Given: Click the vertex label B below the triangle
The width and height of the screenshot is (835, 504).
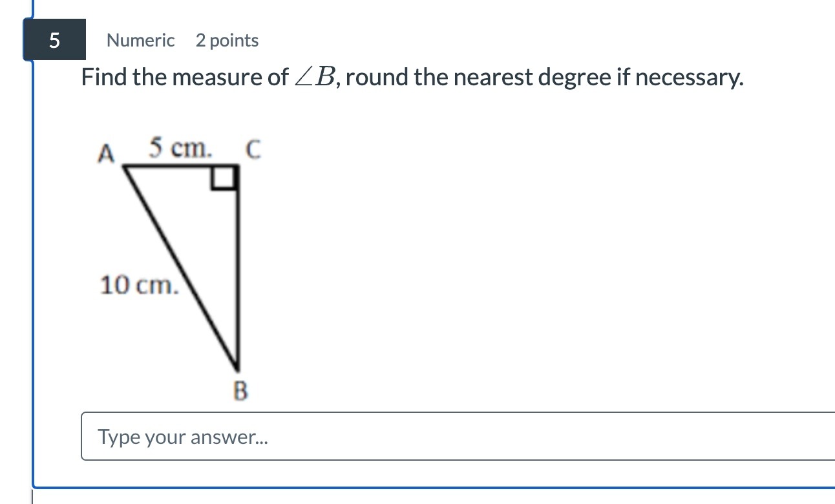Looking at the screenshot, I should click(239, 391).
